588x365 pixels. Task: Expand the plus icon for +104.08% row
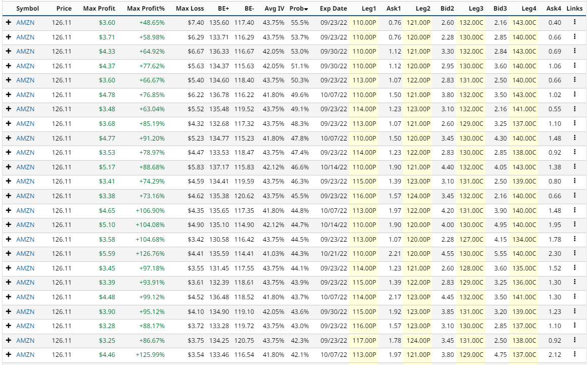tap(9, 225)
